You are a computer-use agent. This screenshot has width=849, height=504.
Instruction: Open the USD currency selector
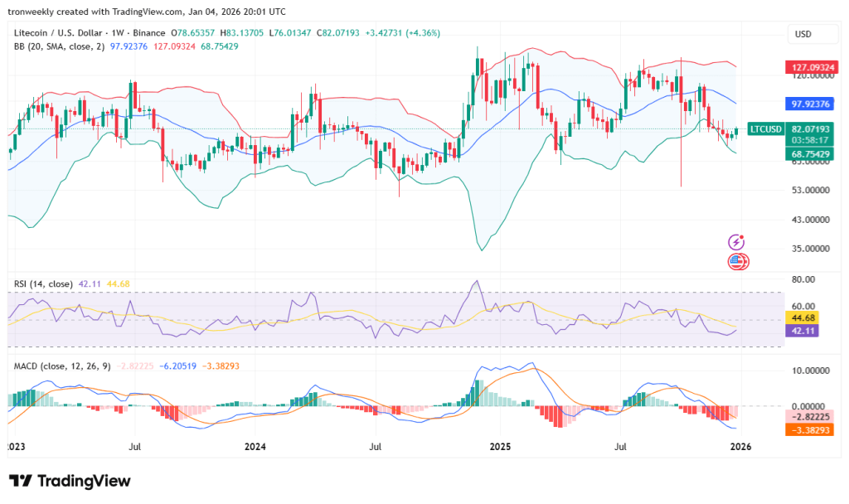(x=813, y=34)
